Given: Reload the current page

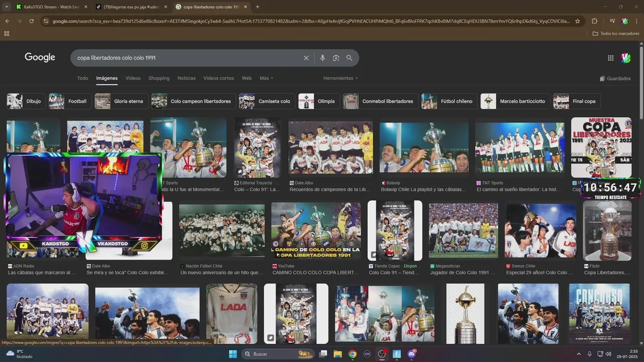Looking at the screenshot, I should pos(31,21).
